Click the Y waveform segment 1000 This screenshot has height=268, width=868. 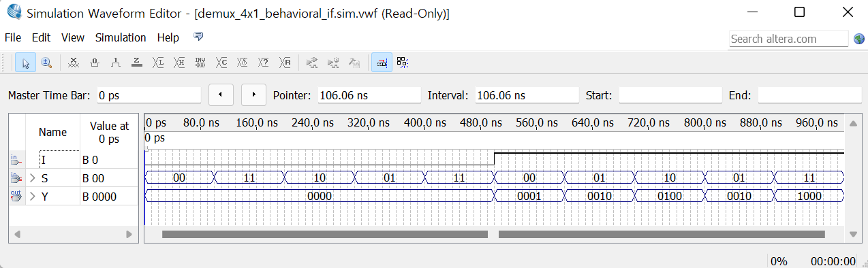(x=809, y=196)
